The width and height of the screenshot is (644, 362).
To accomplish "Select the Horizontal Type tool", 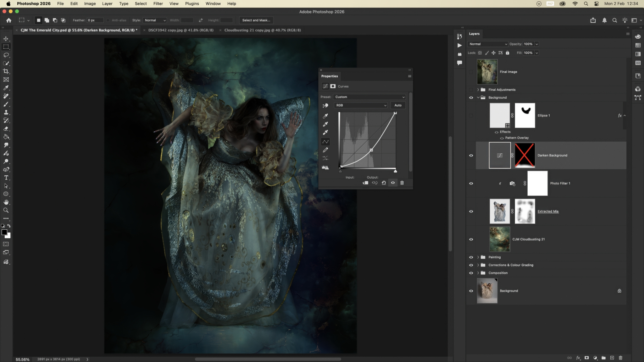I will click(x=6, y=178).
